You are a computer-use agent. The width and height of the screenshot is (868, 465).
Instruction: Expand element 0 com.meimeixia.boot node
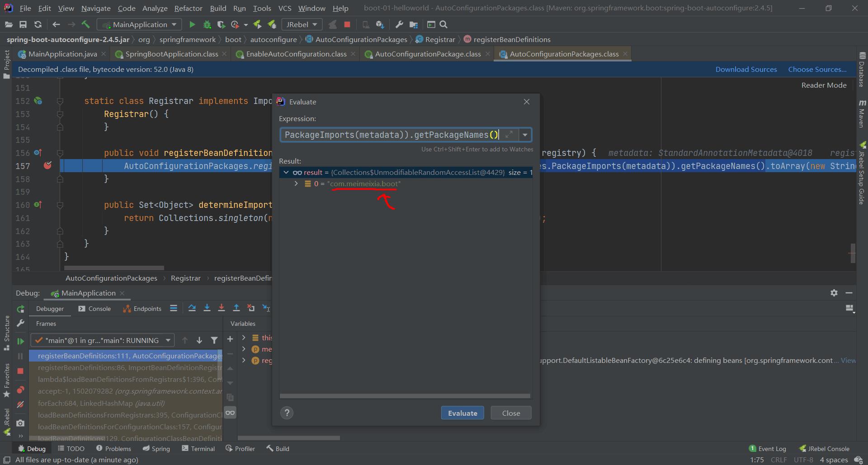point(296,183)
